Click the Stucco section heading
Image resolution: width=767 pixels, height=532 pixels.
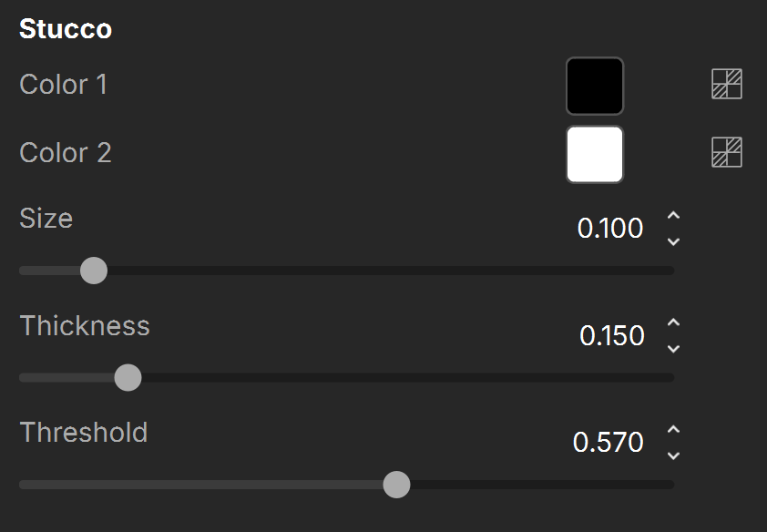pyautogui.click(x=66, y=29)
